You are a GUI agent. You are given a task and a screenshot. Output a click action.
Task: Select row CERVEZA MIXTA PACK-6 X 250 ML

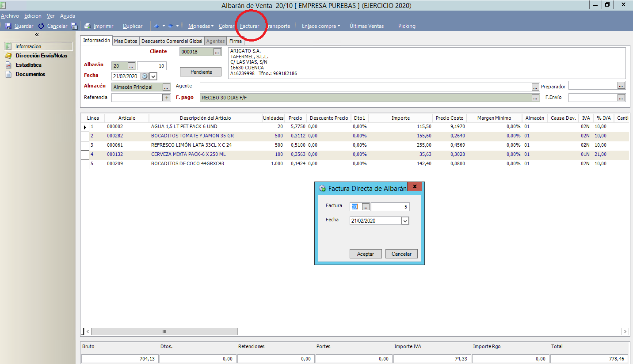(x=355, y=154)
